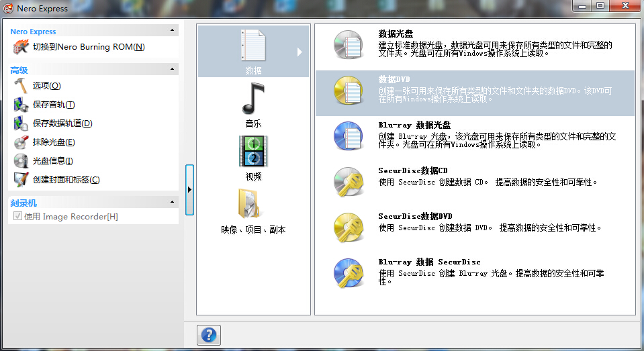The image size is (644, 351).
Task: Click the Nero Express section heading
Action: click(33, 31)
